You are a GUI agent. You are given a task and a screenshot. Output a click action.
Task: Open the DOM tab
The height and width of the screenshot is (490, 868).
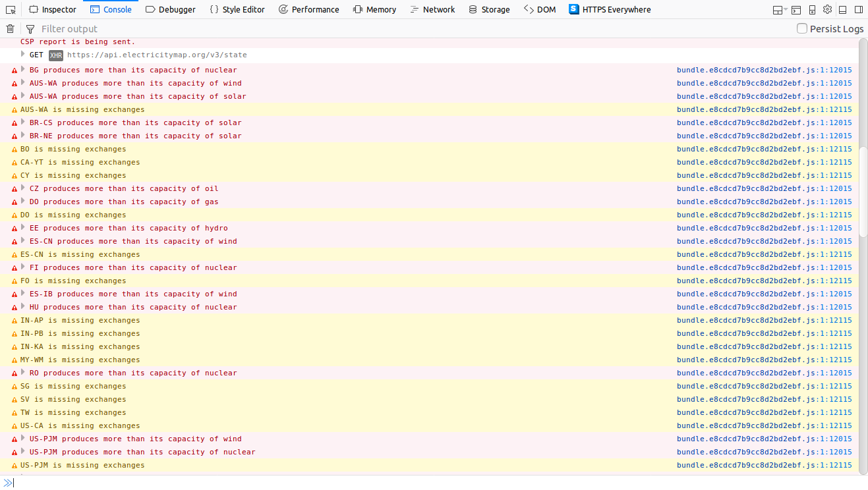click(x=540, y=10)
